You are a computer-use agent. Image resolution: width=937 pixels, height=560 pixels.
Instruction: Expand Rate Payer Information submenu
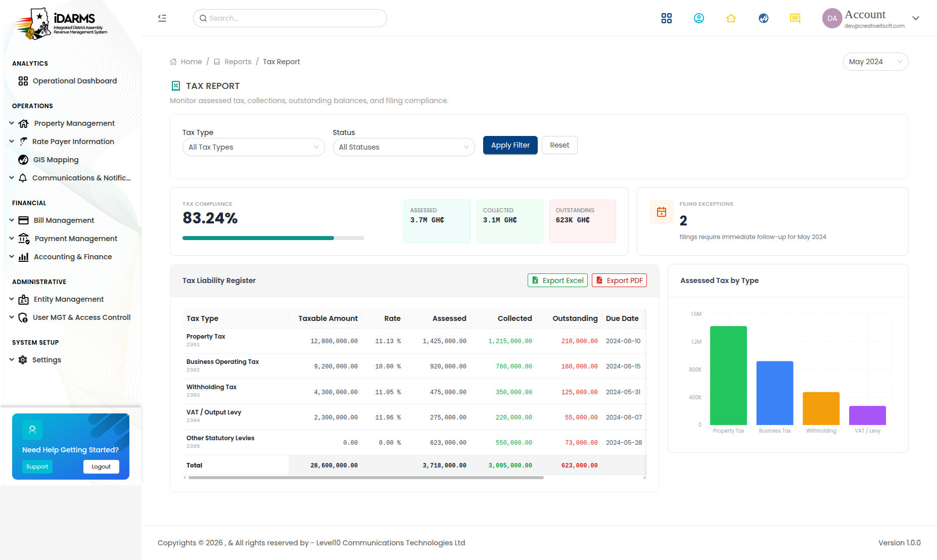(x=12, y=142)
